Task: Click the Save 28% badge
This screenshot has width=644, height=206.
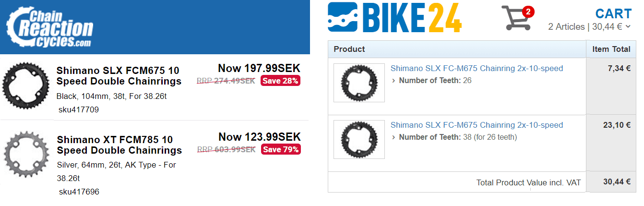Action: coord(280,81)
